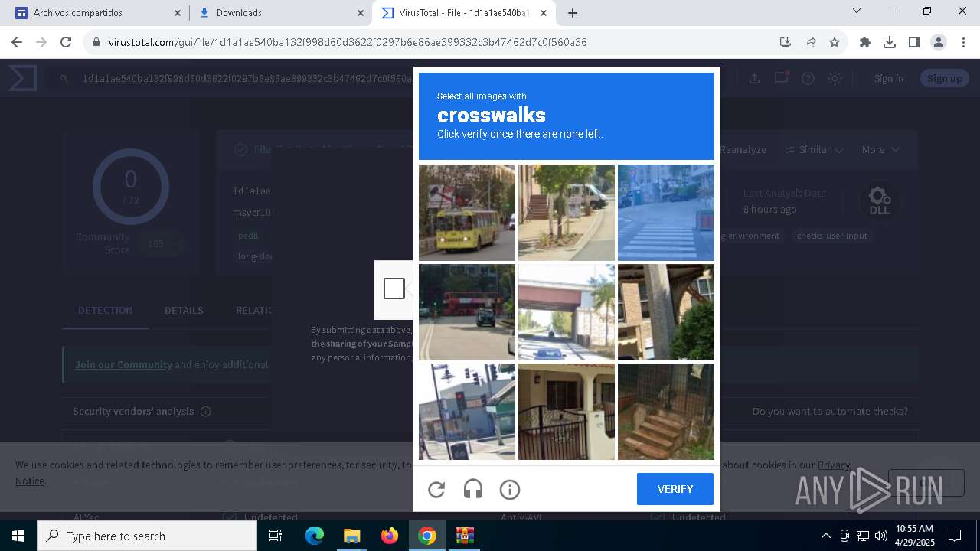The width and height of the screenshot is (980, 551).
Task: Close the Archivos compartidos tab
Action: click(x=178, y=13)
